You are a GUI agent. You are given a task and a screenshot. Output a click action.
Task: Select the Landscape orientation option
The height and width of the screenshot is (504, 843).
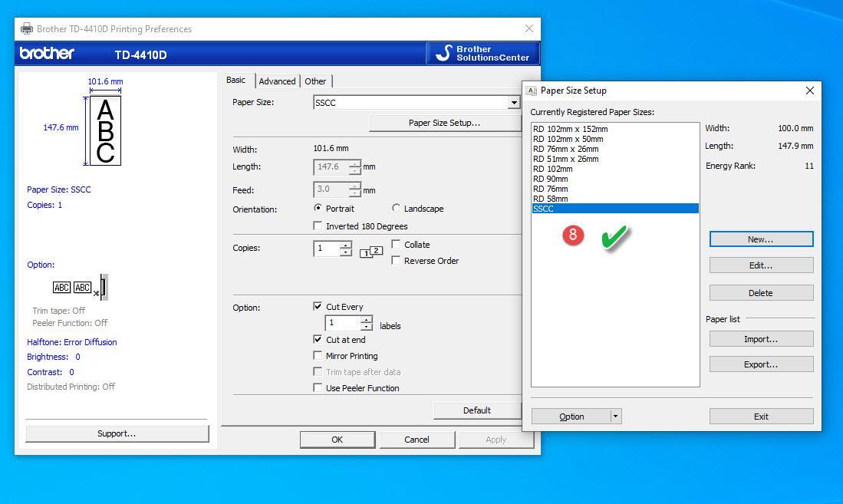click(x=397, y=208)
